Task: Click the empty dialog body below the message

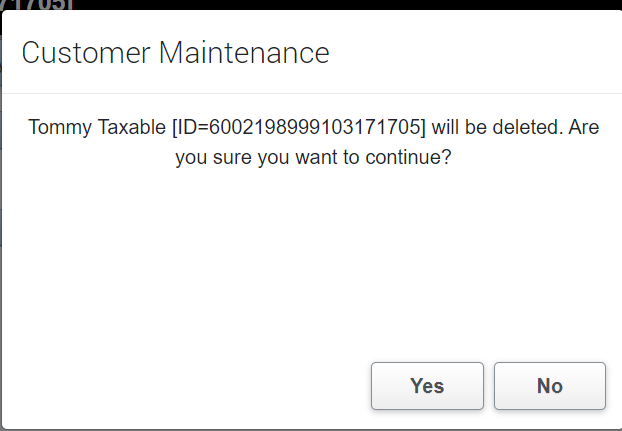Action: pos(311,260)
